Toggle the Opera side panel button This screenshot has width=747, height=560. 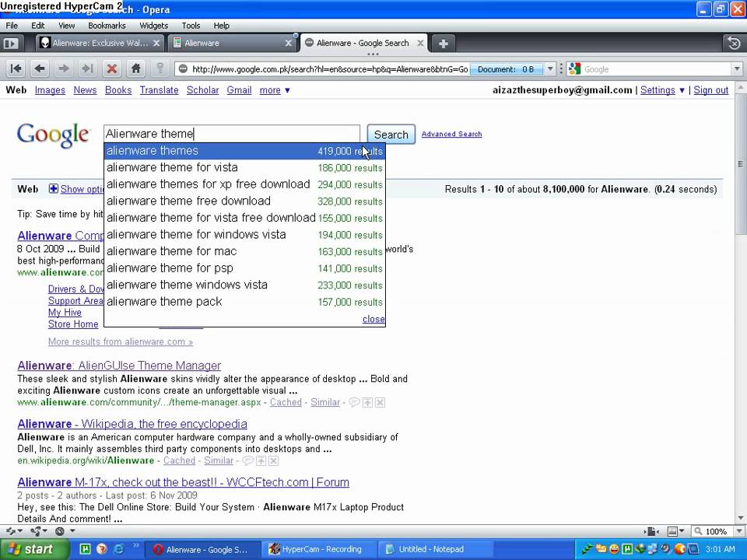click(x=10, y=44)
